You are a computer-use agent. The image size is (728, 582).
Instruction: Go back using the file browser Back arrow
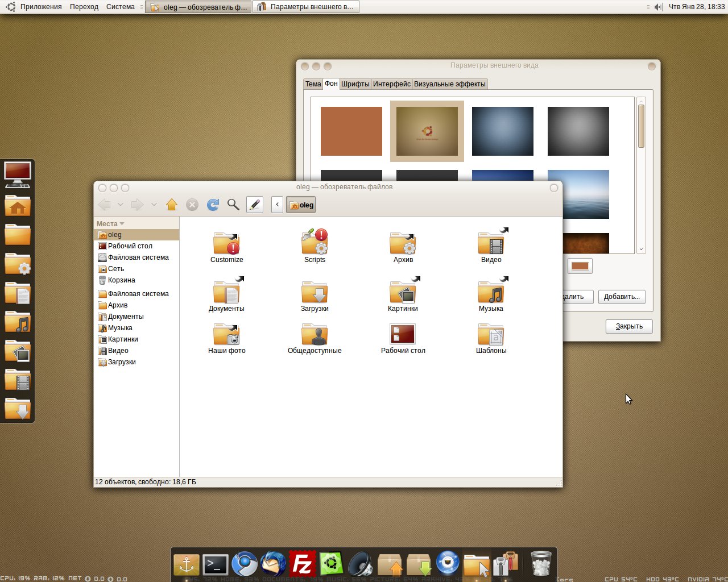(x=104, y=205)
